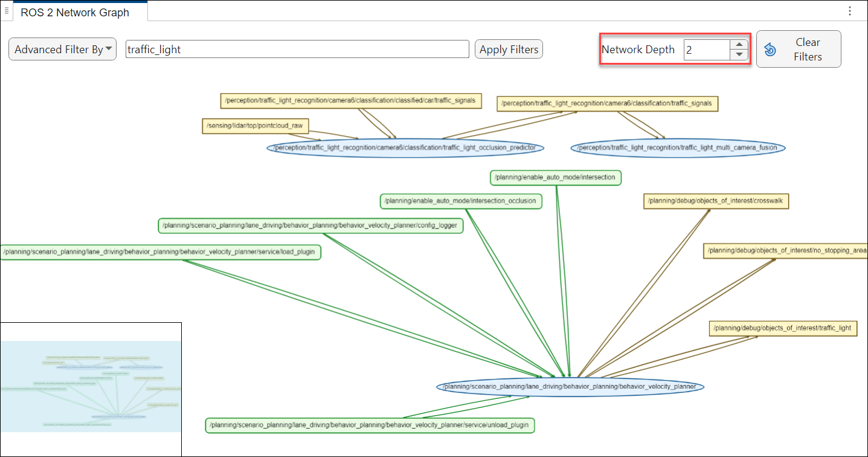Select the objects_of_interest/crosswalk topic box
This screenshot has width=868, height=457.
(x=716, y=201)
